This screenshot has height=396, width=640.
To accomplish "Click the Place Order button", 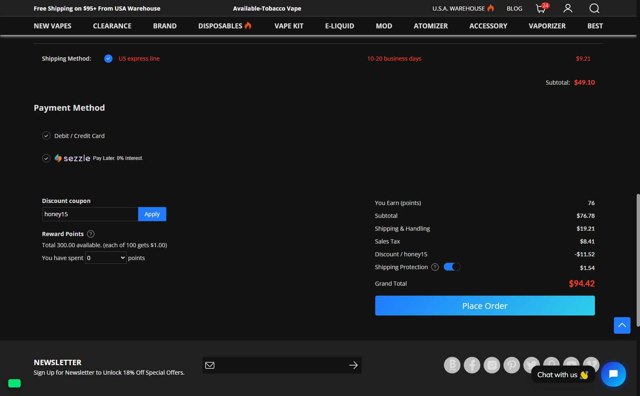I will click(x=484, y=306).
